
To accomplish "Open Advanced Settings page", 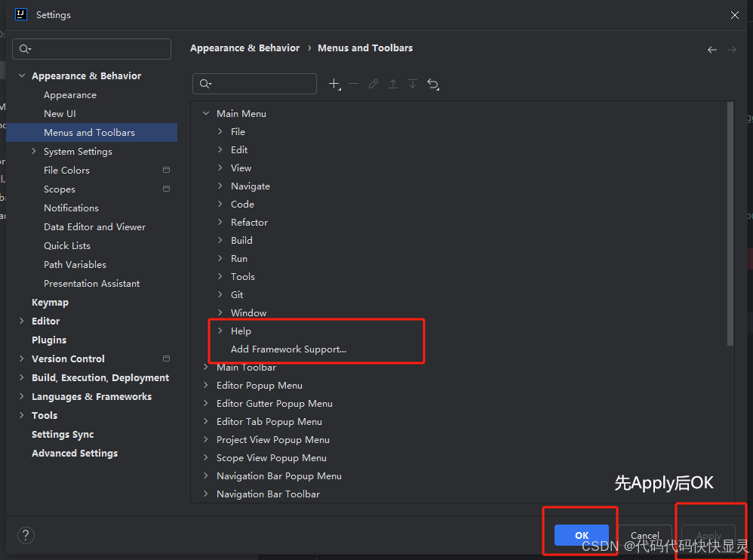I will (x=75, y=454).
